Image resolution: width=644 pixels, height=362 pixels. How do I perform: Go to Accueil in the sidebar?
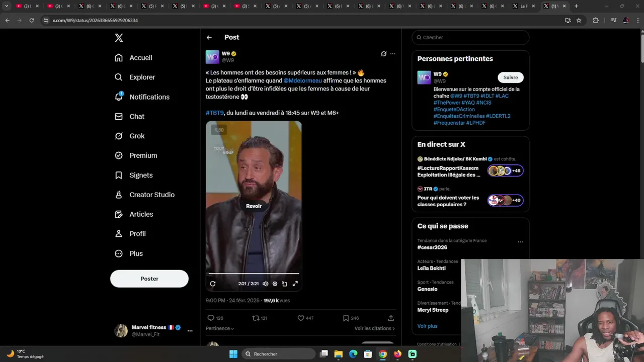pos(133,58)
